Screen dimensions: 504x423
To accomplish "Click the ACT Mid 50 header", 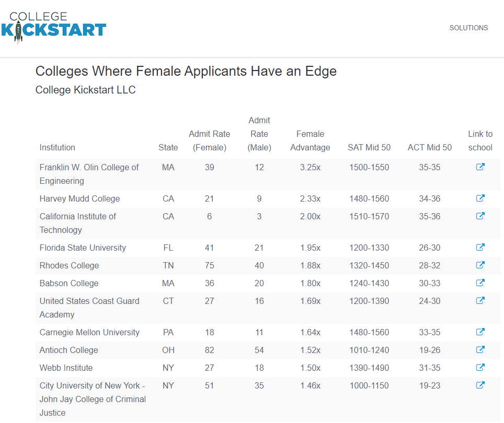I will pyautogui.click(x=430, y=147).
